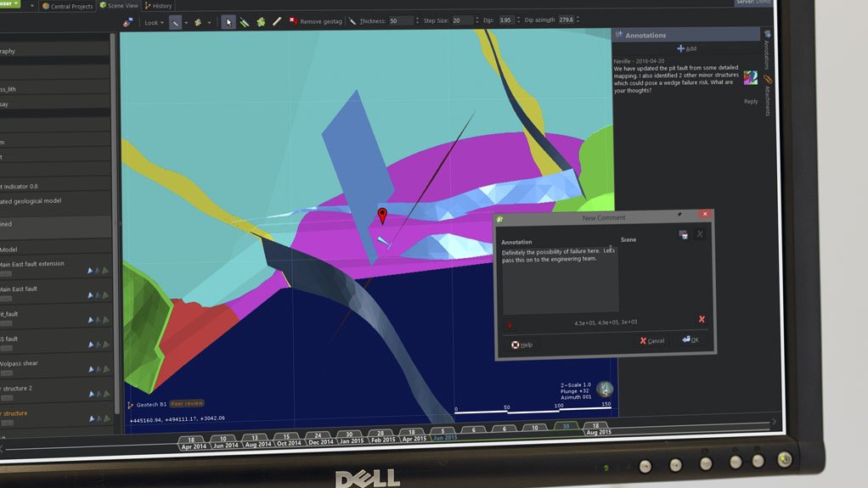Toggle green surface icon for Wolpass shear

(x=106, y=369)
